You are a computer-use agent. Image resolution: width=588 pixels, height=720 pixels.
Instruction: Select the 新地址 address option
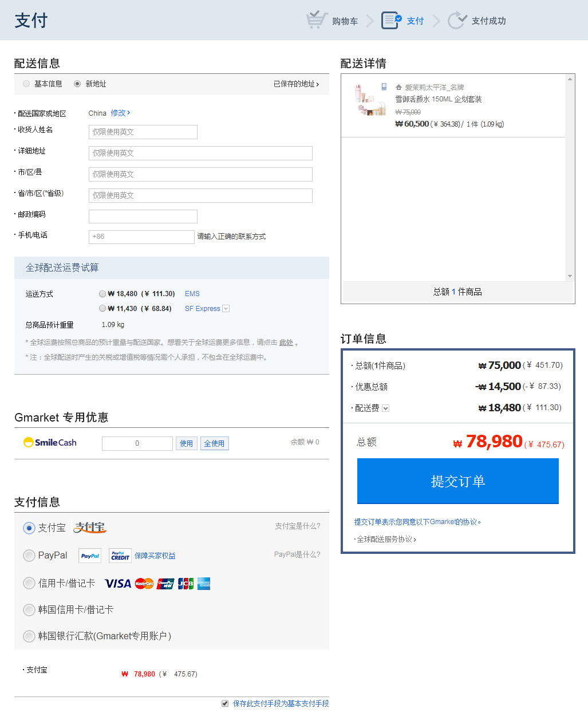(77, 84)
